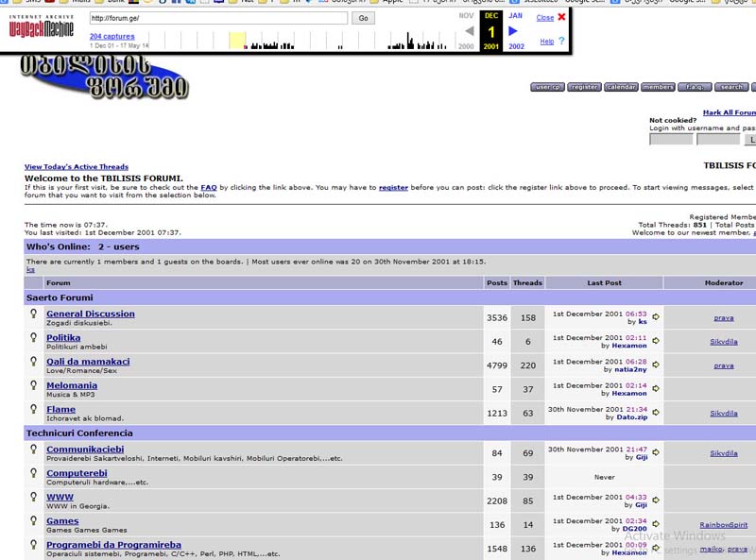756x560 pixels.
Task: Click the highlighted year in captures timeline
Action: tap(237, 41)
